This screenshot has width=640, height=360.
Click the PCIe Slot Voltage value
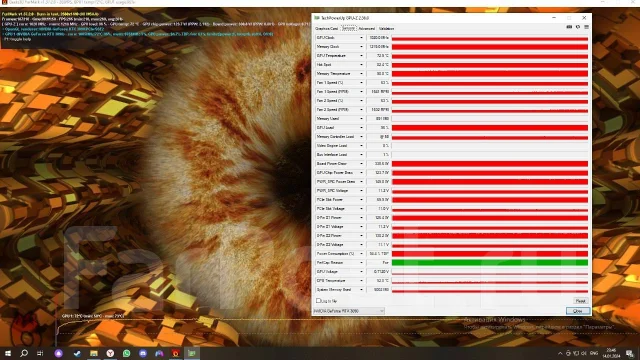378,209
